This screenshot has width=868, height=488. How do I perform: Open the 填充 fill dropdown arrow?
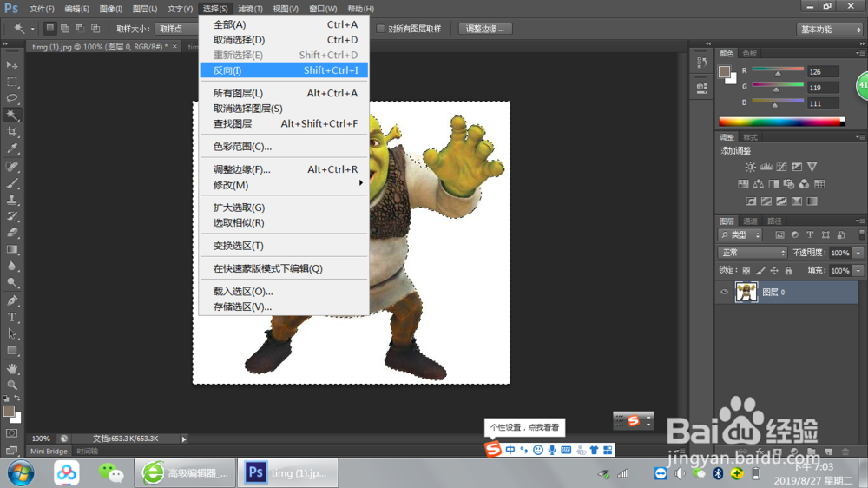(858, 271)
